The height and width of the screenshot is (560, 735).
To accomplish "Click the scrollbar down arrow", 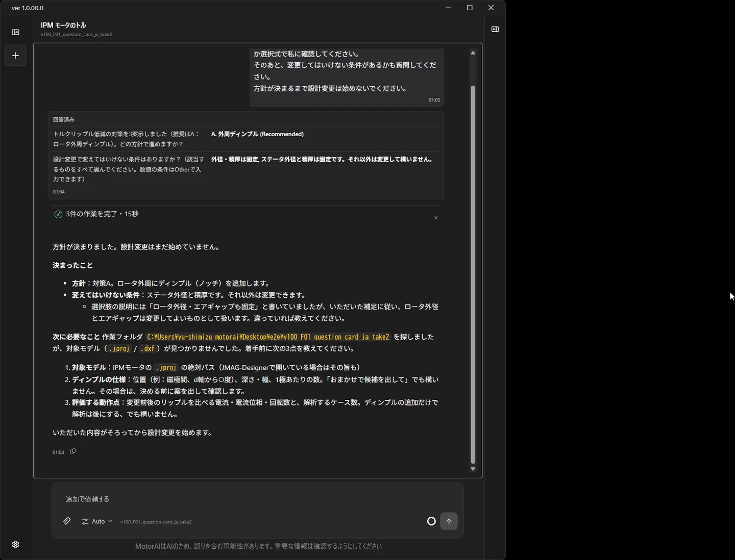I will [473, 469].
